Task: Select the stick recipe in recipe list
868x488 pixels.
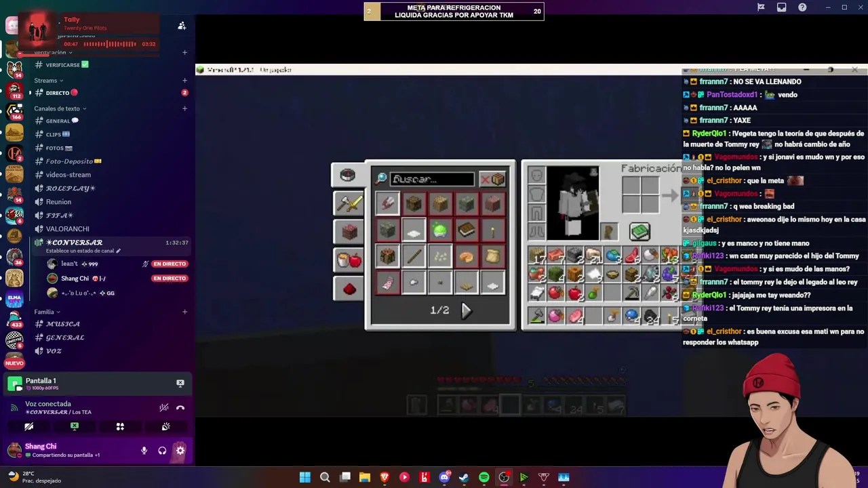Action: pyautogui.click(x=414, y=257)
